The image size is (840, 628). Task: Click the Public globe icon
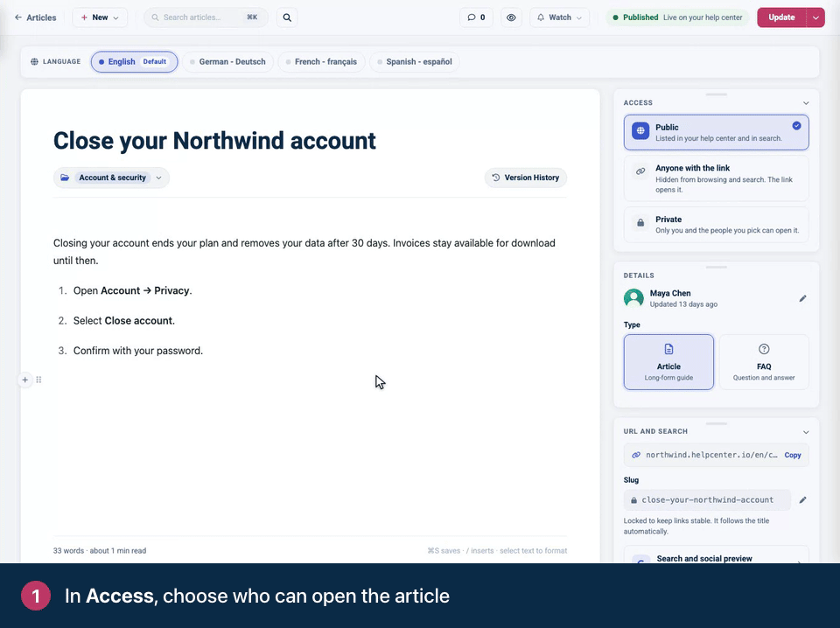point(640,130)
